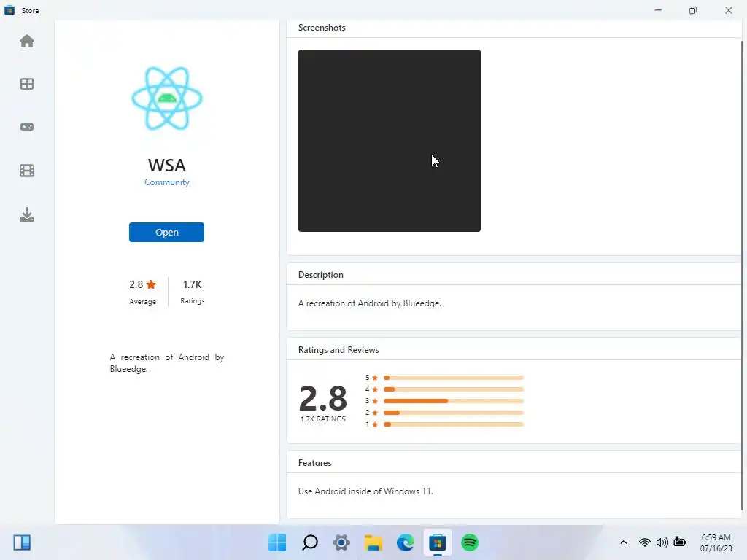Click the vertical scrollbar of the page
Viewport: 747px width, 560px height.
(742, 275)
